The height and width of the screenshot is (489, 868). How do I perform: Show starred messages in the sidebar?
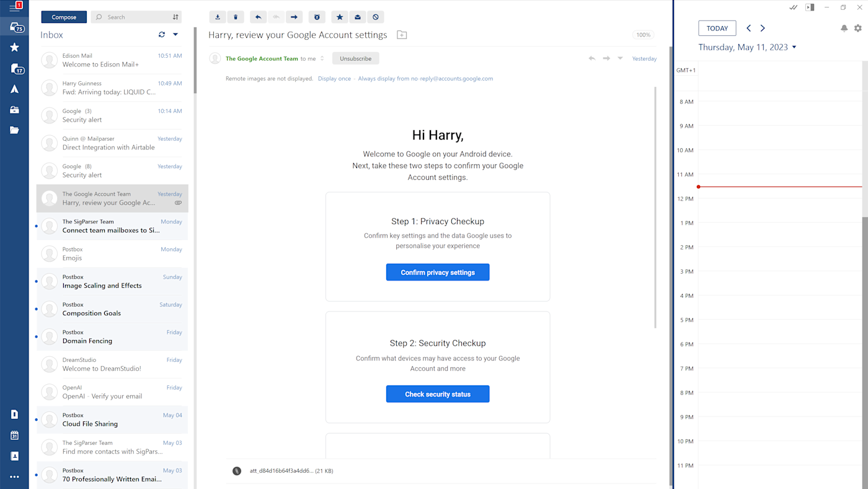14,47
